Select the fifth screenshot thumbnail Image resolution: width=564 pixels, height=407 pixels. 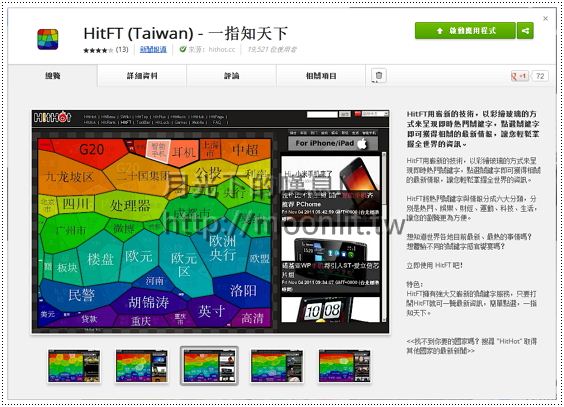click(344, 366)
